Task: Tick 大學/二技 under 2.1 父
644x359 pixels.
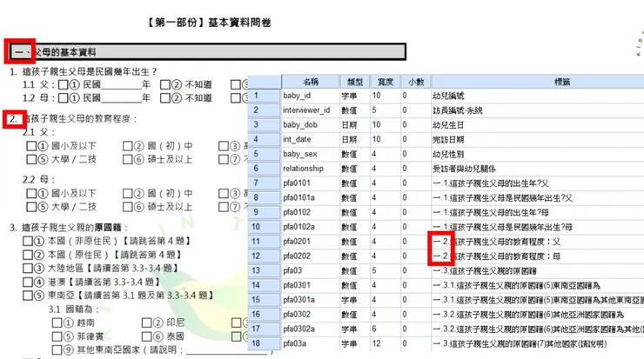Action: (x=31, y=159)
